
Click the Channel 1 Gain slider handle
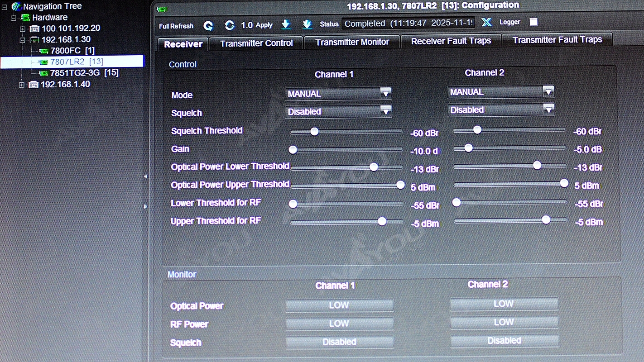(x=293, y=149)
